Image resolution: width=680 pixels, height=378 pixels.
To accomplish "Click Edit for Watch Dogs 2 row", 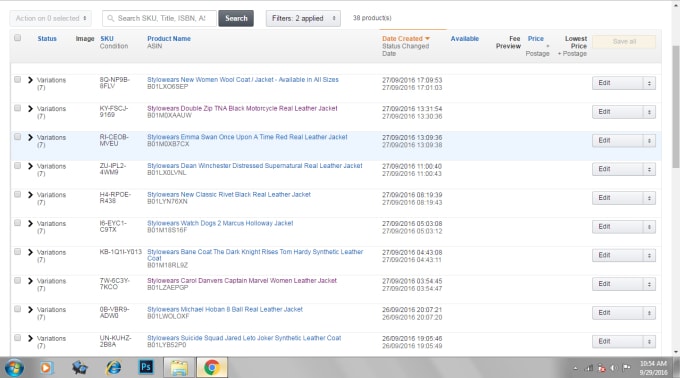I will tap(618, 227).
